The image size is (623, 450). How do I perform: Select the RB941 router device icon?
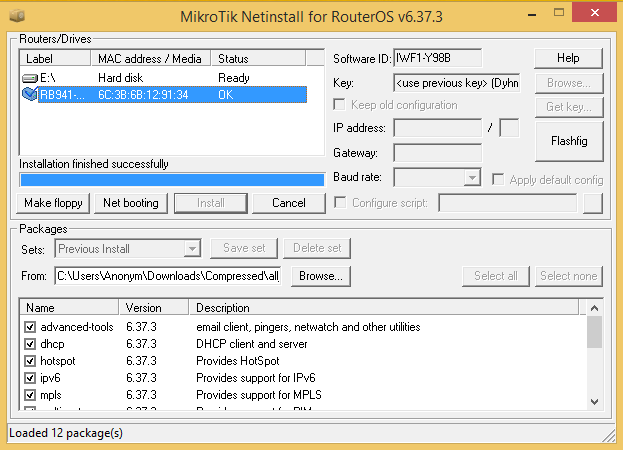(x=30, y=94)
